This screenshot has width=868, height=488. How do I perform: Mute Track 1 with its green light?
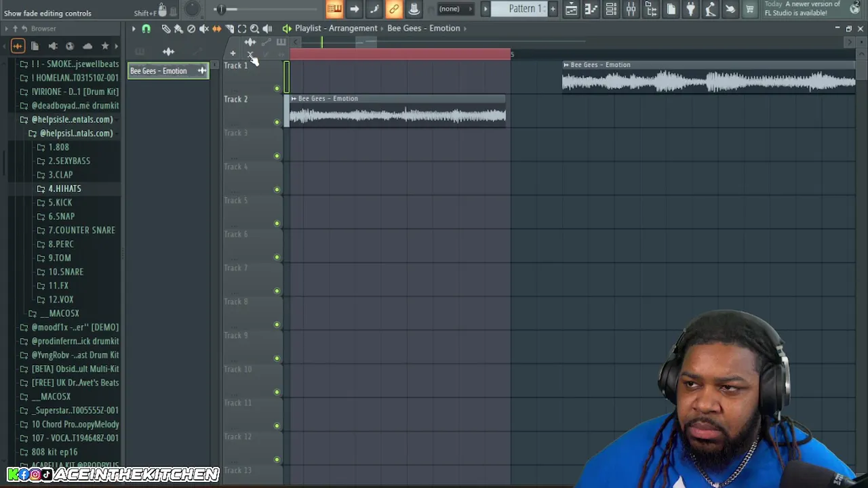[x=277, y=88]
